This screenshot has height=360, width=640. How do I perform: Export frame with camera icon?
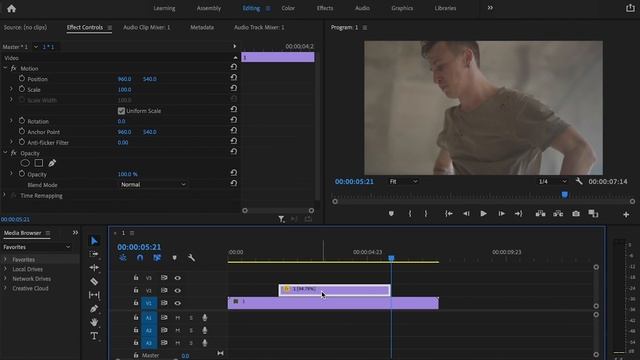point(576,213)
